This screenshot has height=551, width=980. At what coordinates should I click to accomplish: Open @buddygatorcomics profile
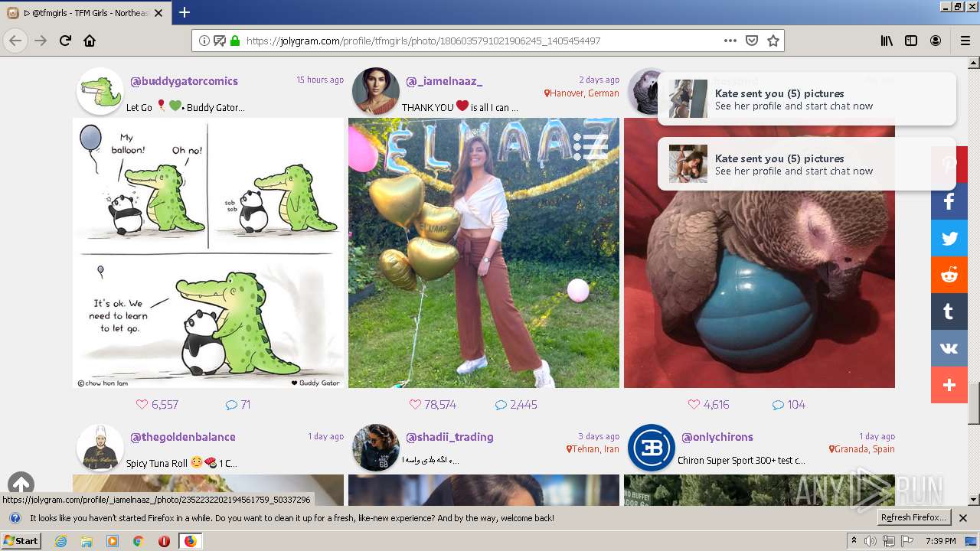pos(184,81)
